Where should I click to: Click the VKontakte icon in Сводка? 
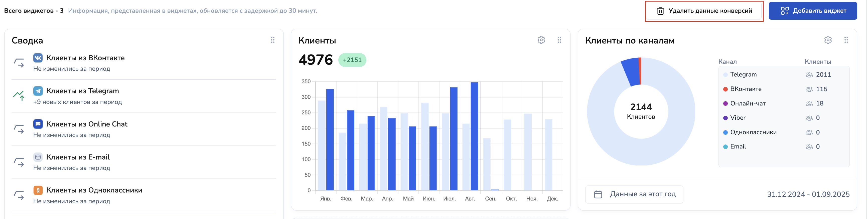tap(38, 58)
